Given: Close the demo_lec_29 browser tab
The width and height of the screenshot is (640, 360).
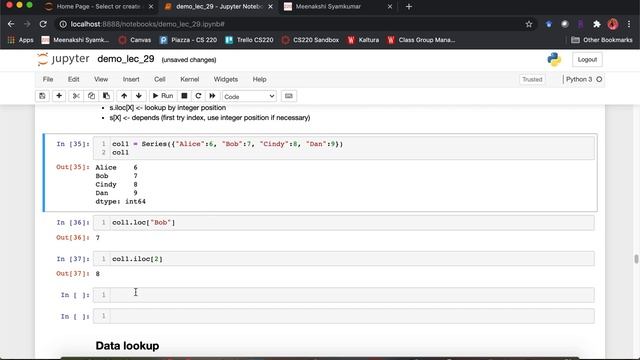Looking at the screenshot, I should (x=270, y=7).
